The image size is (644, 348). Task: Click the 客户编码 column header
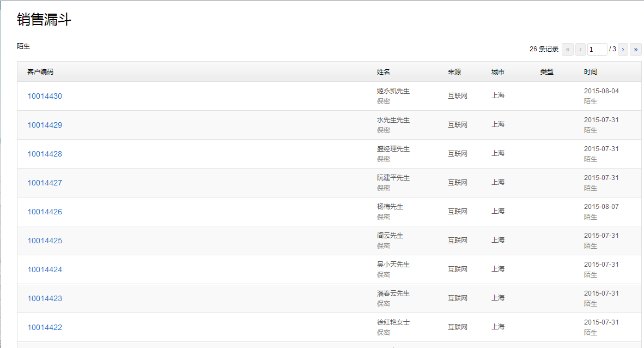[x=40, y=72]
